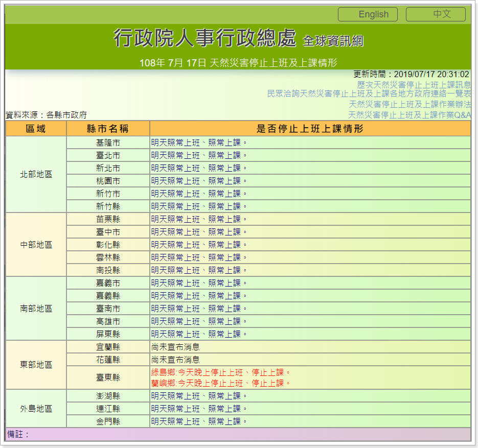Click the 區域 column header
Screen dimensions: 478x448
35,129
